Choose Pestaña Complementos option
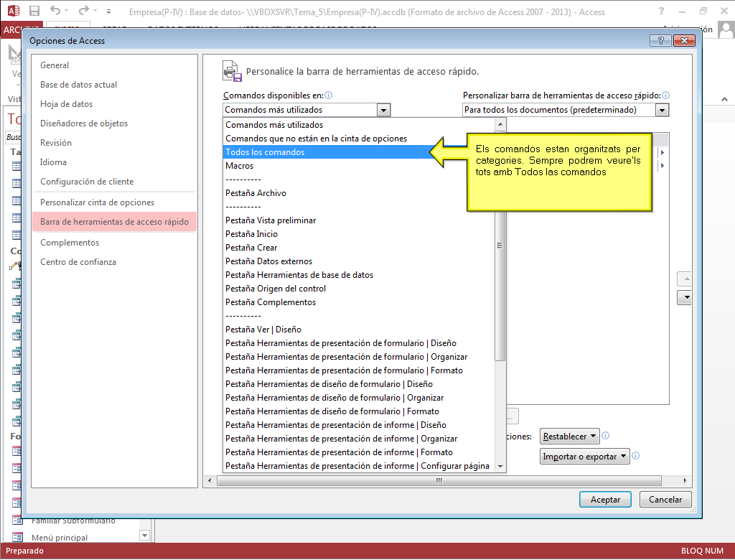The image size is (735, 560). coord(359,302)
